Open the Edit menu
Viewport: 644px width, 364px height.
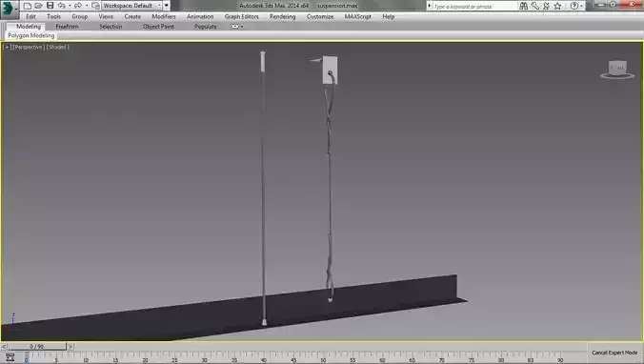point(30,16)
